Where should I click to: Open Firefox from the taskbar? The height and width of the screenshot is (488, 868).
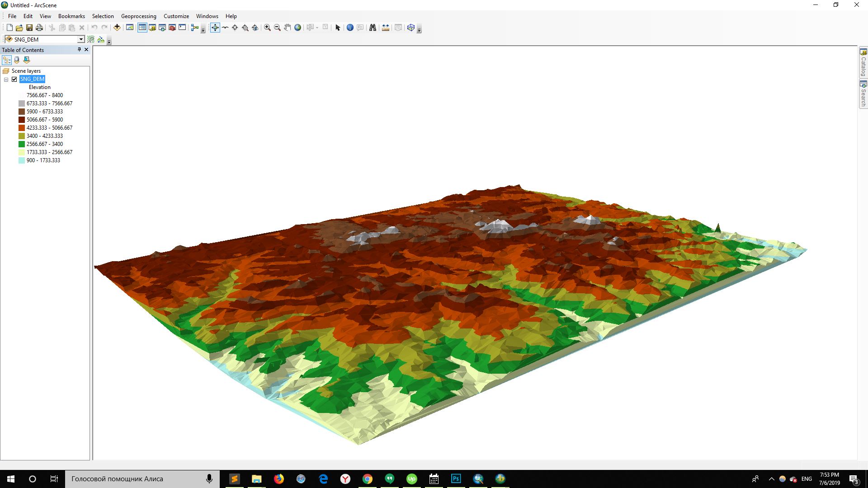pyautogui.click(x=279, y=479)
